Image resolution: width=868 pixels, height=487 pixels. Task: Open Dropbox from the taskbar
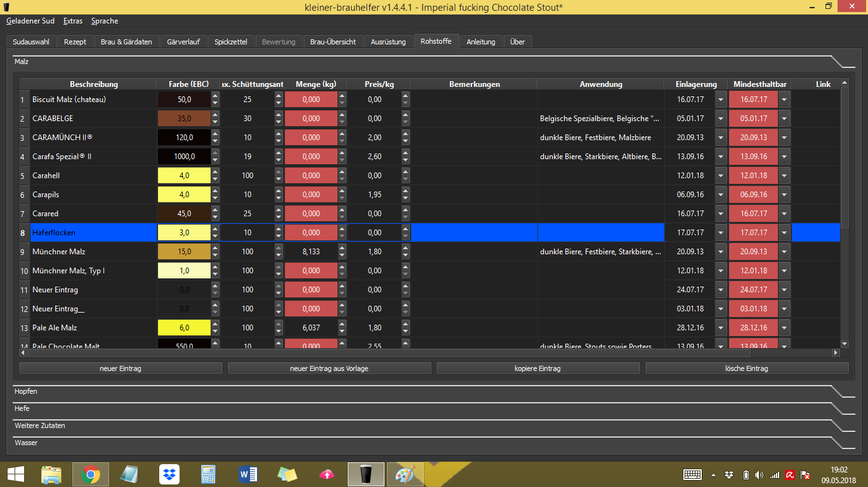point(169,474)
